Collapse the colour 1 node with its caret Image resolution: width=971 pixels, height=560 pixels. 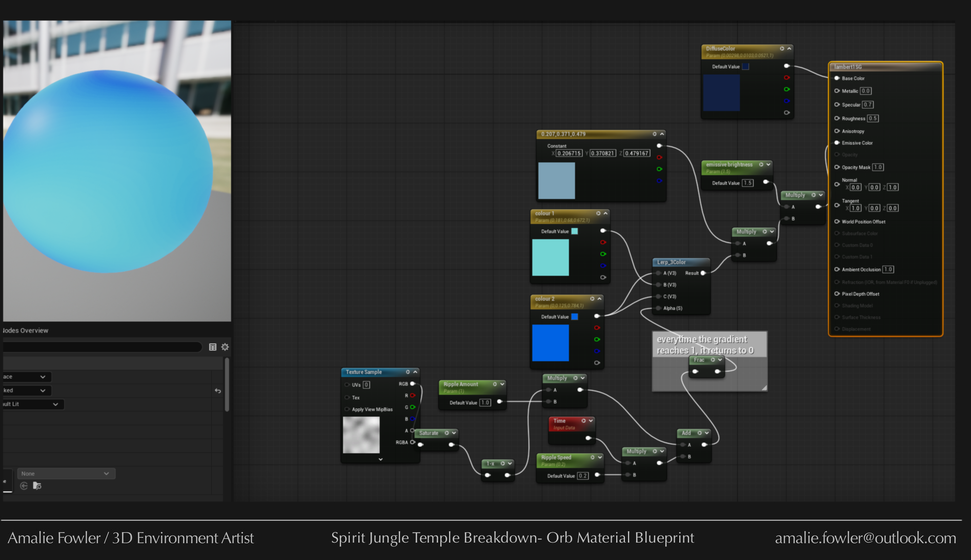tap(605, 213)
